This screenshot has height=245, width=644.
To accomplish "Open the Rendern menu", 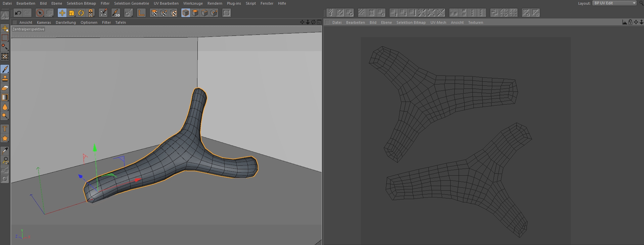I will click(x=215, y=3).
